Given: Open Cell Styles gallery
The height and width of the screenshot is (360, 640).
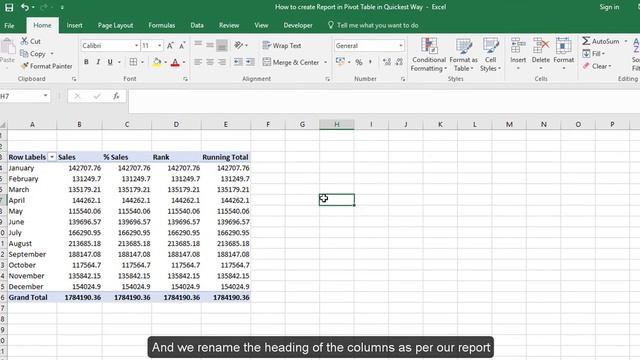Looking at the screenshot, I should 490,54.
